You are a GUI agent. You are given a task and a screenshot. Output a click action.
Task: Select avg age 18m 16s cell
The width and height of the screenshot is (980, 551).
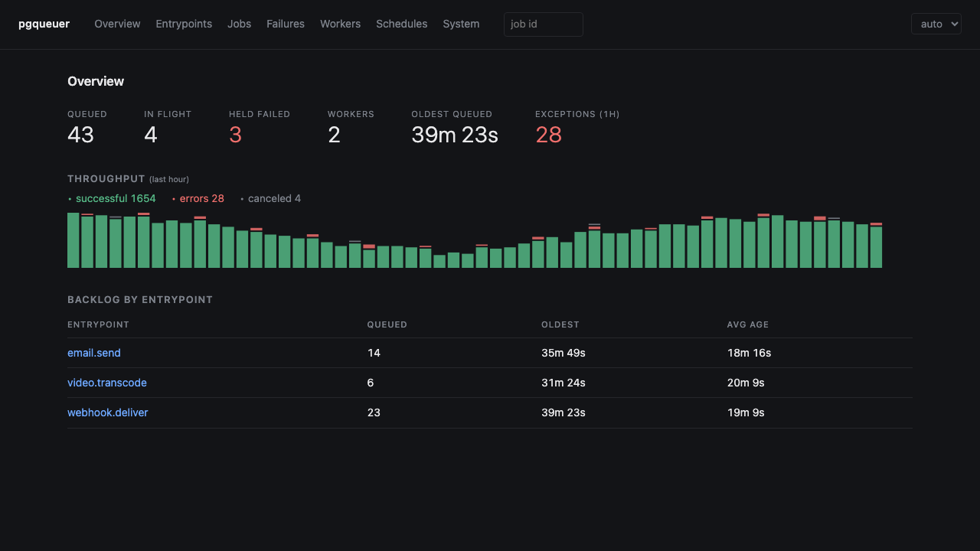click(x=750, y=353)
